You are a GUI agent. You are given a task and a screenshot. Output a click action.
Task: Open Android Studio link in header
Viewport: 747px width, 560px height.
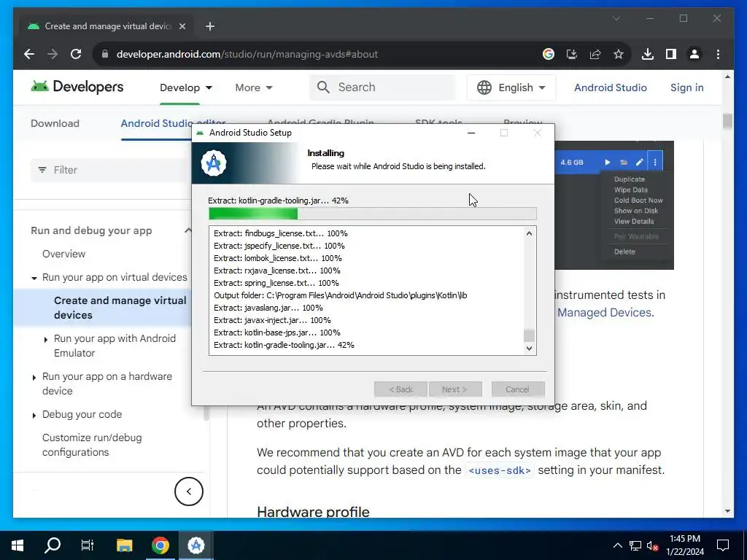(x=611, y=87)
